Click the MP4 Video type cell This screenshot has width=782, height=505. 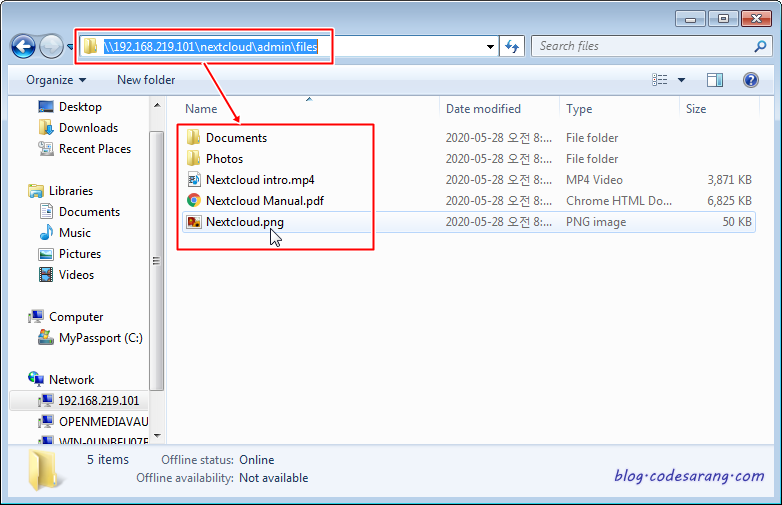pos(594,179)
